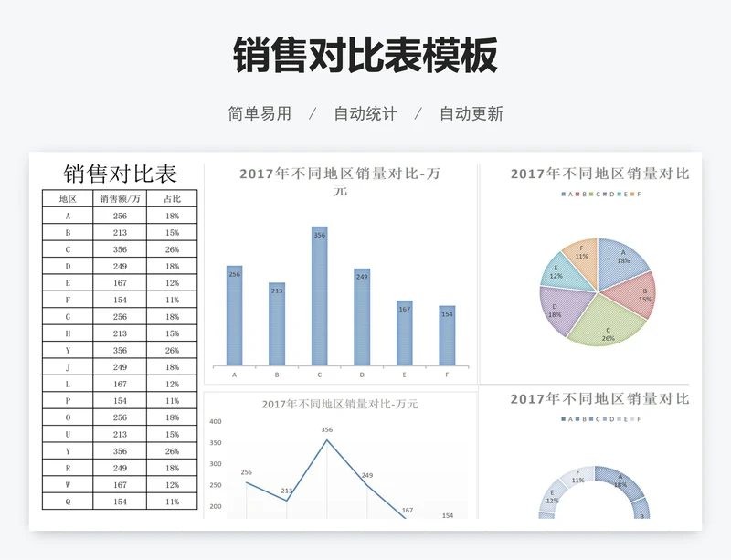The image size is (731, 560).
Task: Select green pie slice C 26%
Action: [x=606, y=323]
